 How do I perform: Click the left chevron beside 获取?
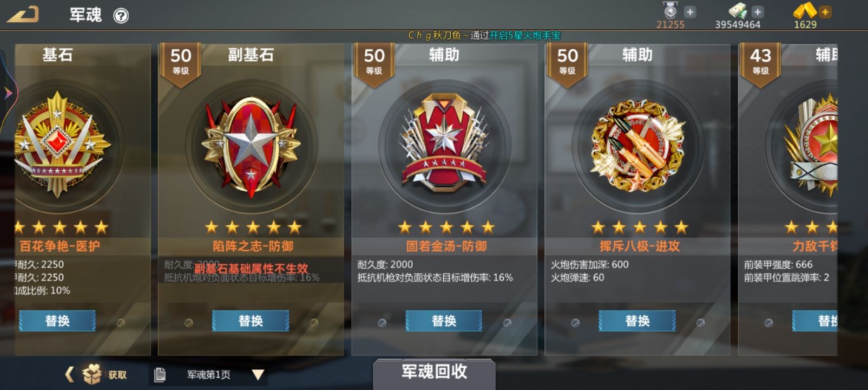(x=69, y=374)
